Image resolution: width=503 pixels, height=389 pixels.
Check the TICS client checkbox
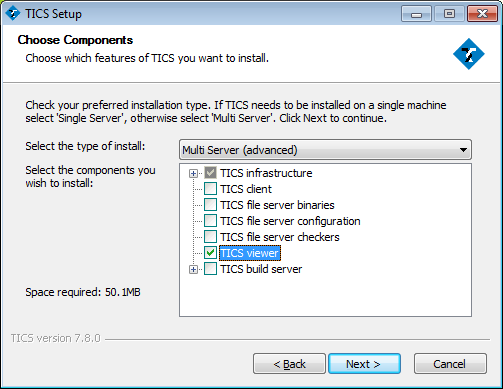pyautogui.click(x=210, y=189)
